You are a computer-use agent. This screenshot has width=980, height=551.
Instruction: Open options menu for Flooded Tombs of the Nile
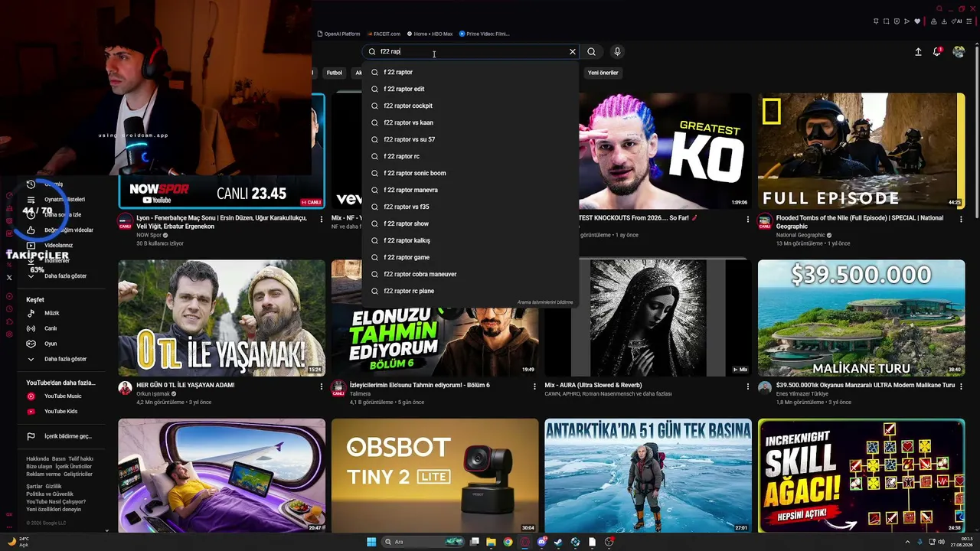pyautogui.click(x=961, y=220)
